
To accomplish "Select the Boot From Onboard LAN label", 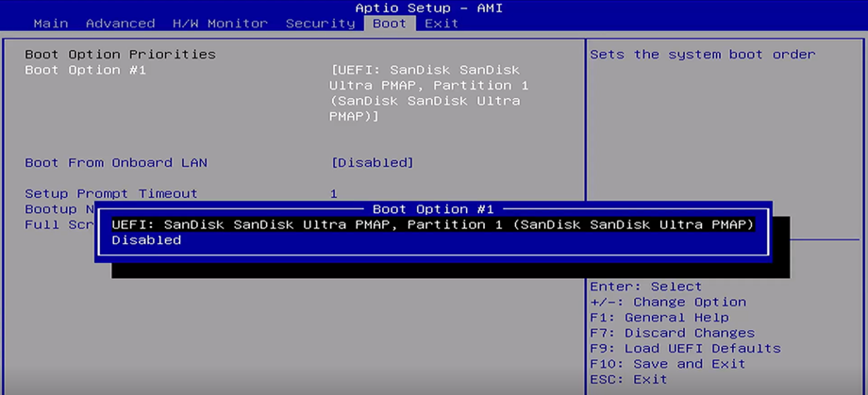I will pyautogui.click(x=116, y=163).
